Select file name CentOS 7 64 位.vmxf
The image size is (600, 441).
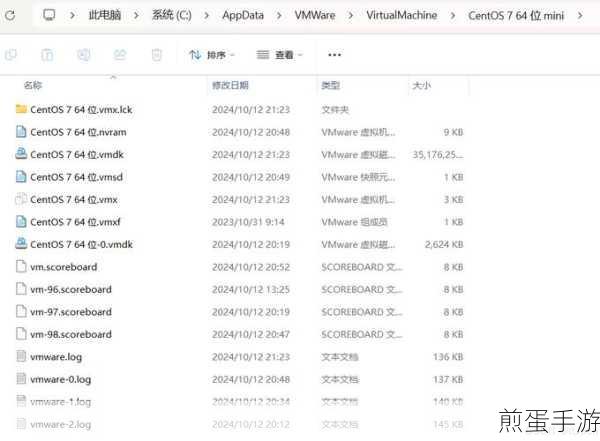(75, 222)
